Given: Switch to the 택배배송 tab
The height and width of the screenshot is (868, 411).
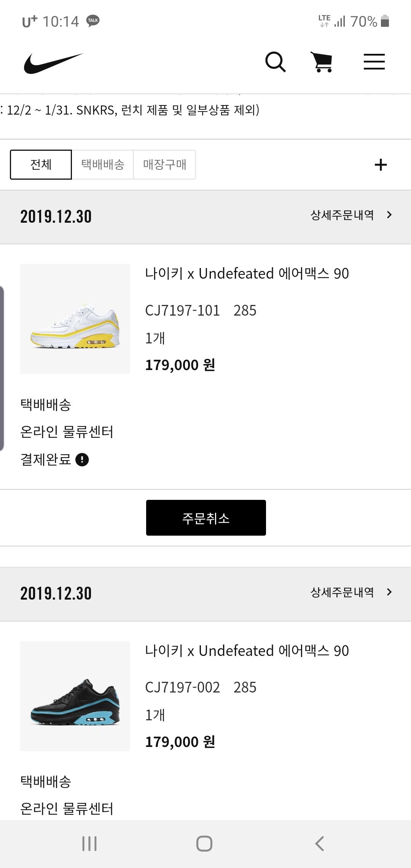Looking at the screenshot, I should 103,164.
